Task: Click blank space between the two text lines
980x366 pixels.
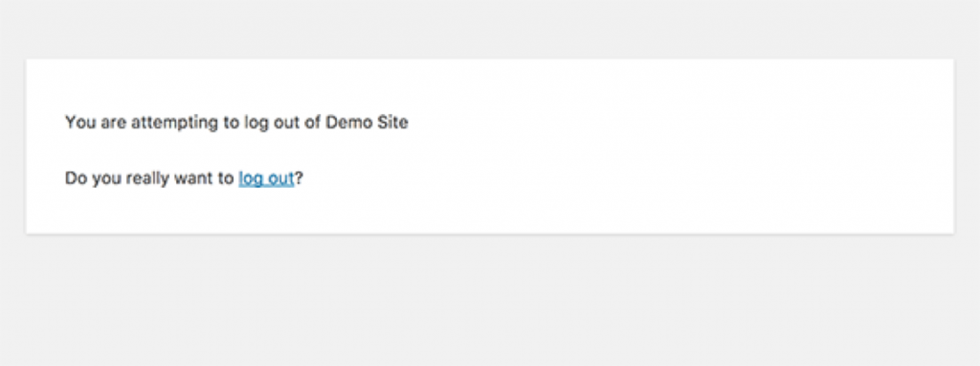Action: pos(237,150)
